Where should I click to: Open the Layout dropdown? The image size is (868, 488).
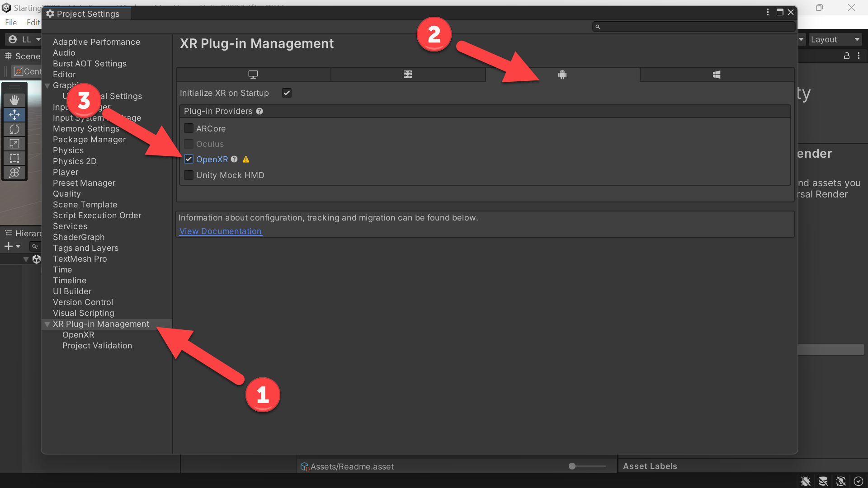(835, 39)
